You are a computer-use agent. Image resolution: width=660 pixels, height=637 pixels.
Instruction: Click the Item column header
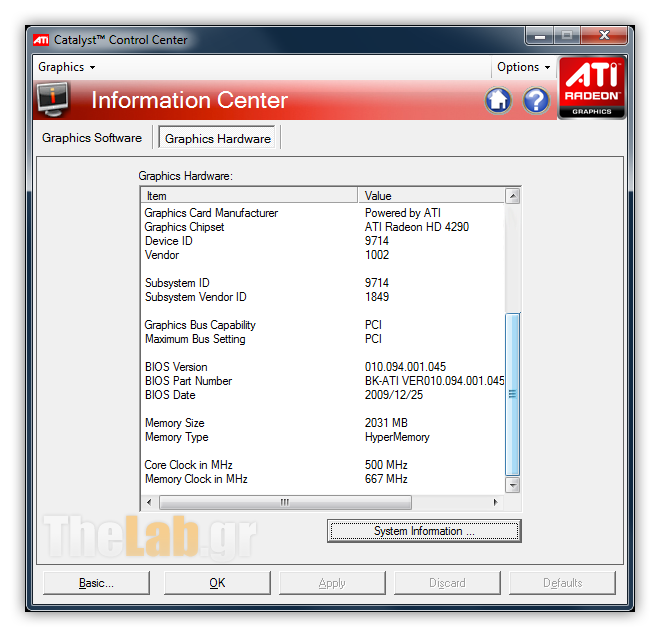[249, 196]
